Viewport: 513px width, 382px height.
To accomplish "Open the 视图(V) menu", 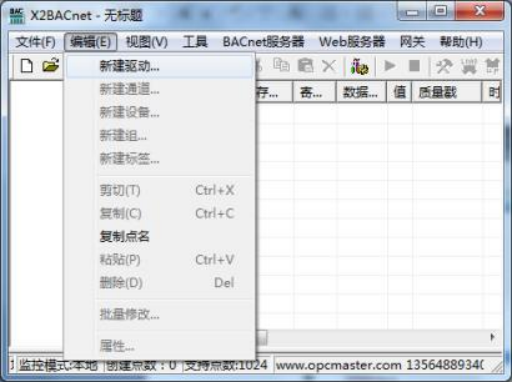I will tap(146, 42).
